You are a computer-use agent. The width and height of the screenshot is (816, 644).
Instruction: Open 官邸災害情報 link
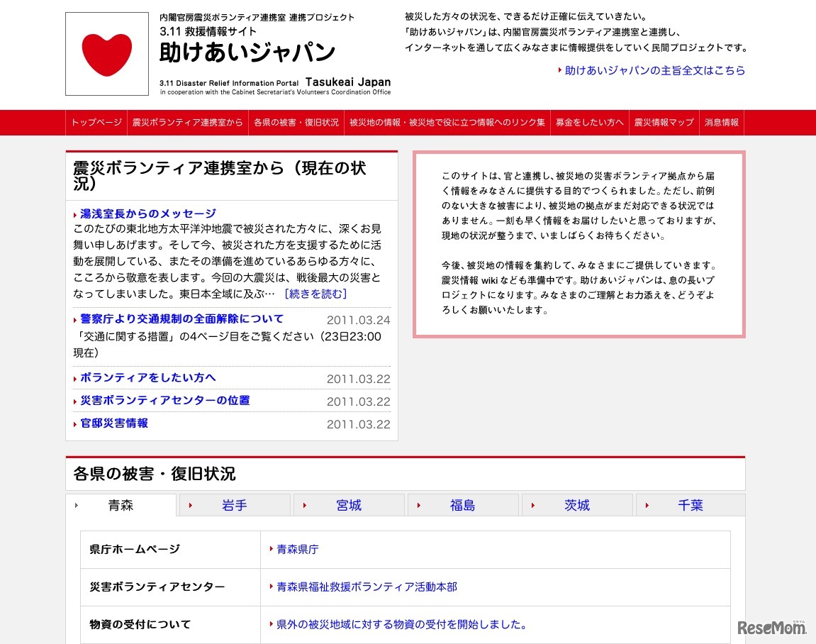pyautogui.click(x=114, y=423)
